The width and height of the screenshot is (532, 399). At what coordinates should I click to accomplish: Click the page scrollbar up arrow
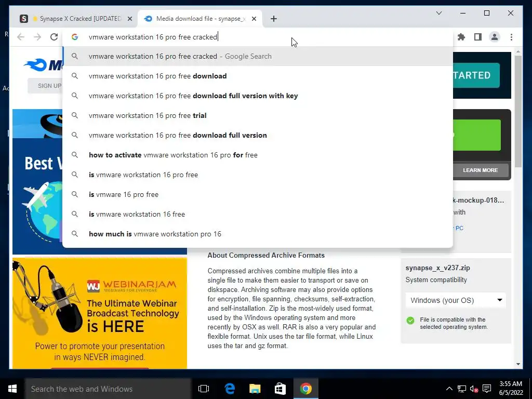[518, 52]
